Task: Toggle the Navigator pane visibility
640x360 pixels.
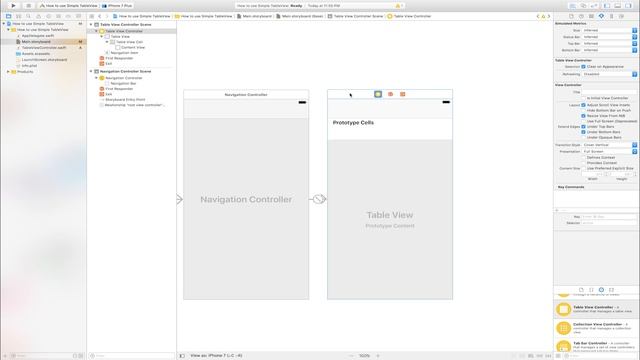Action: coord(607,6)
